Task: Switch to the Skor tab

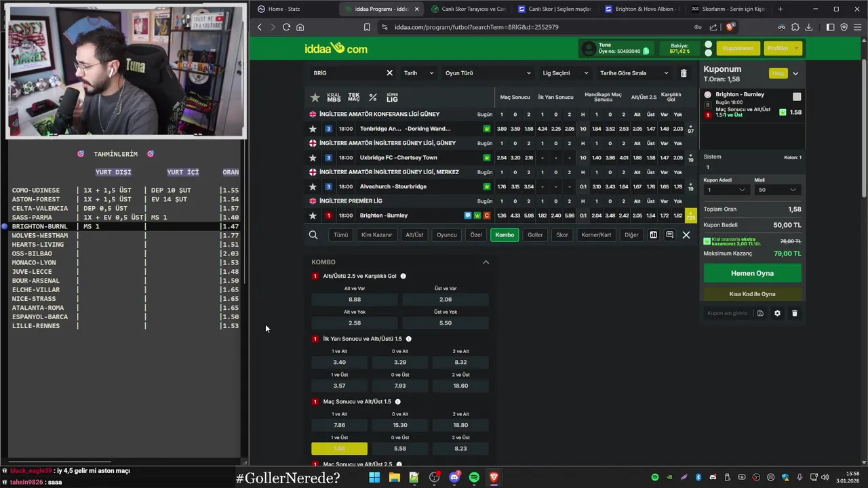Action: [562, 235]
